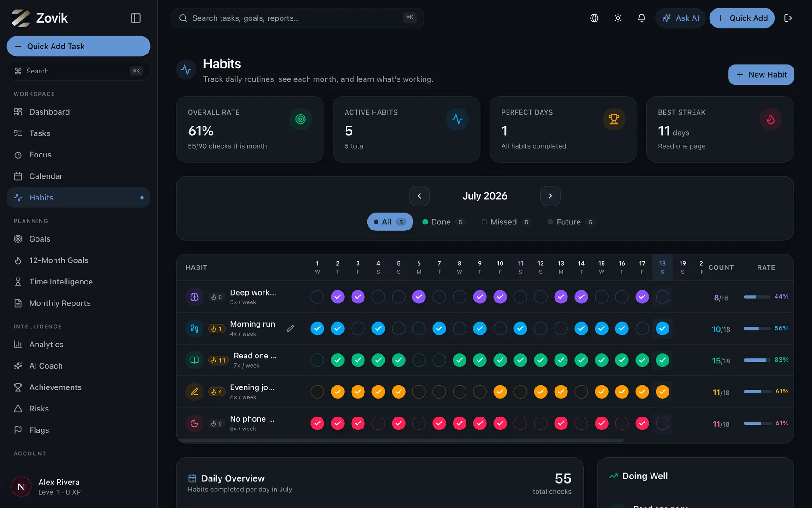Toggle Evening journal check for day 9

coord(480,392)
